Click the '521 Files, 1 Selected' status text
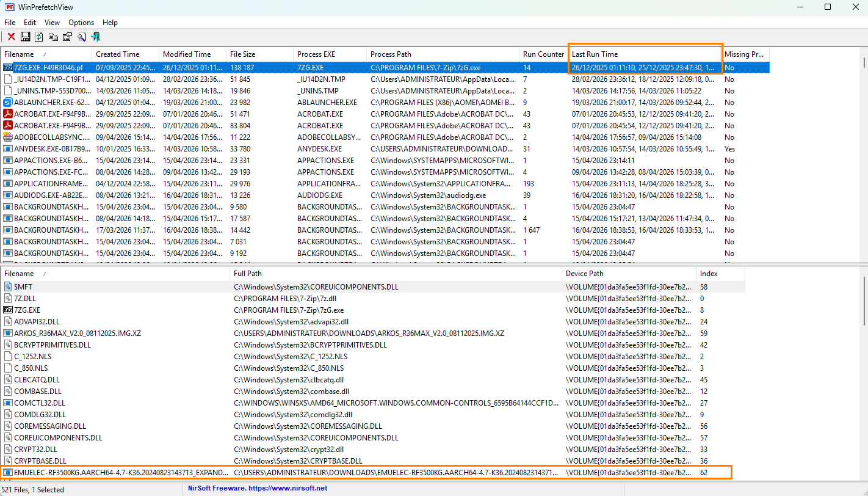 point(34,489)
